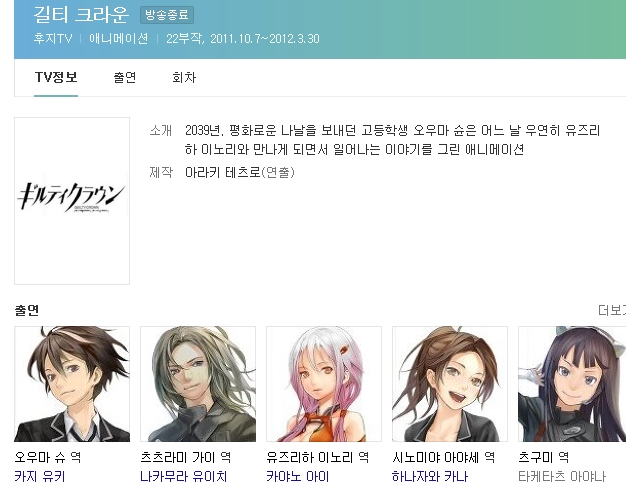Open 츠구미 character portrait
Viewport: 626px width, 488px height.
(x=572, y=384)
